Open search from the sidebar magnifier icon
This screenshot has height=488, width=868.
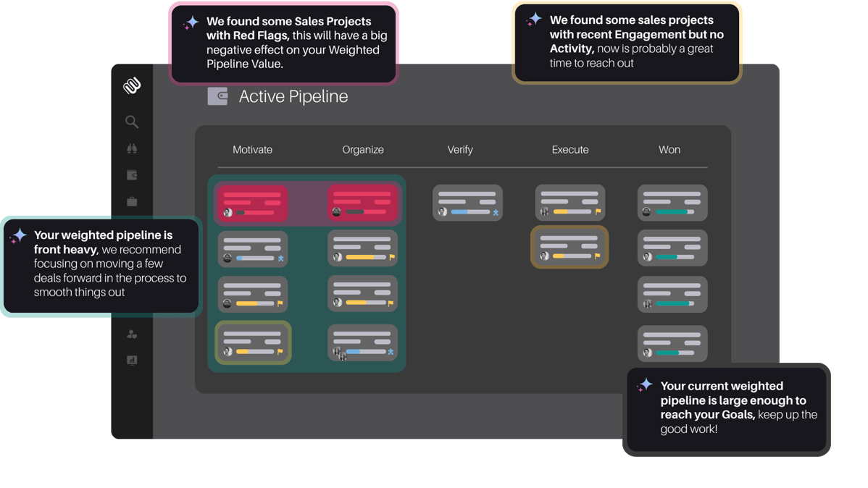click(131, 122)
